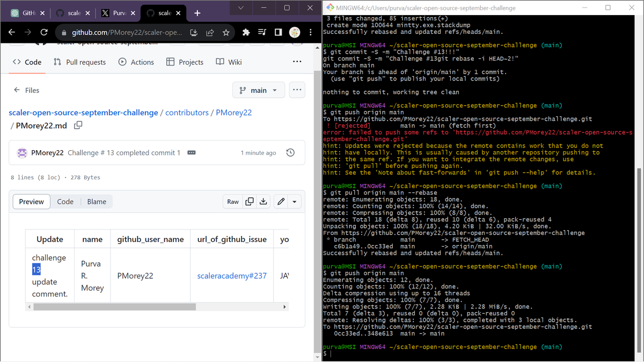Viewport: 644px width, 362px height.
Task: Click the 'Purva R. Morey' name cell
Action: [92, 276]
